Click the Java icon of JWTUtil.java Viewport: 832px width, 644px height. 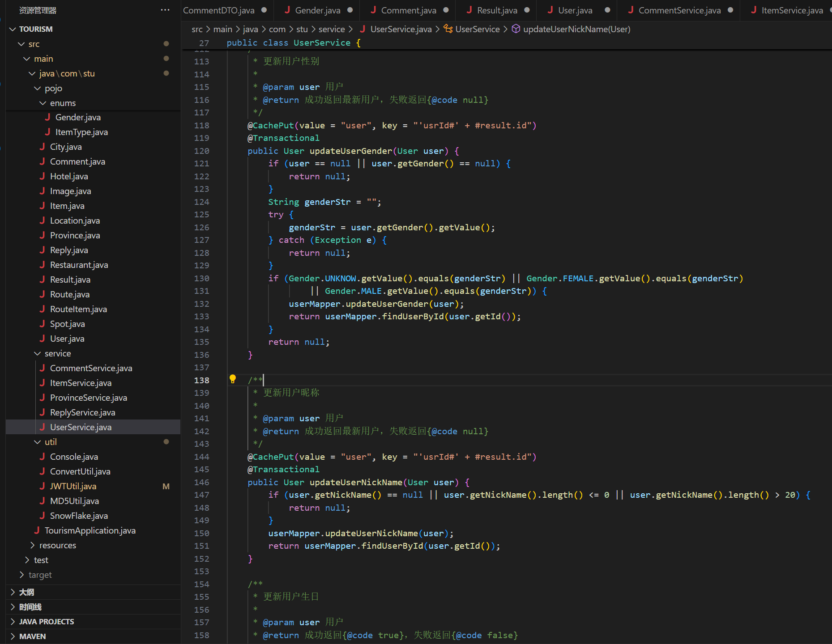43,486
